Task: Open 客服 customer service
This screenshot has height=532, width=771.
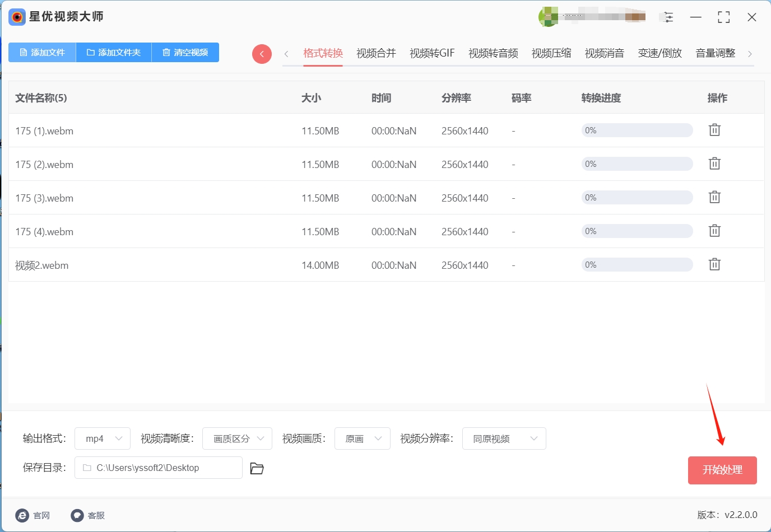Action: tap(88, 515)
